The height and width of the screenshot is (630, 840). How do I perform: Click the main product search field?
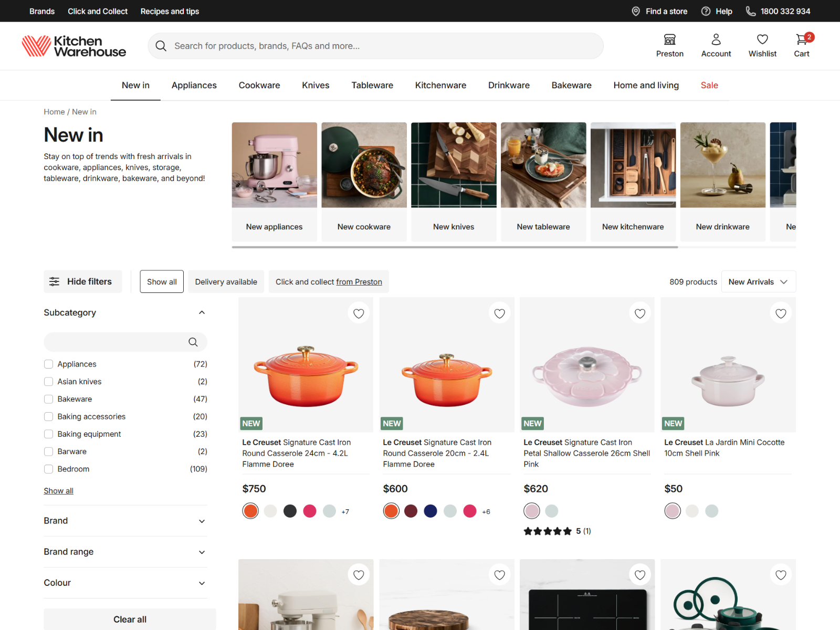(375, 46)
